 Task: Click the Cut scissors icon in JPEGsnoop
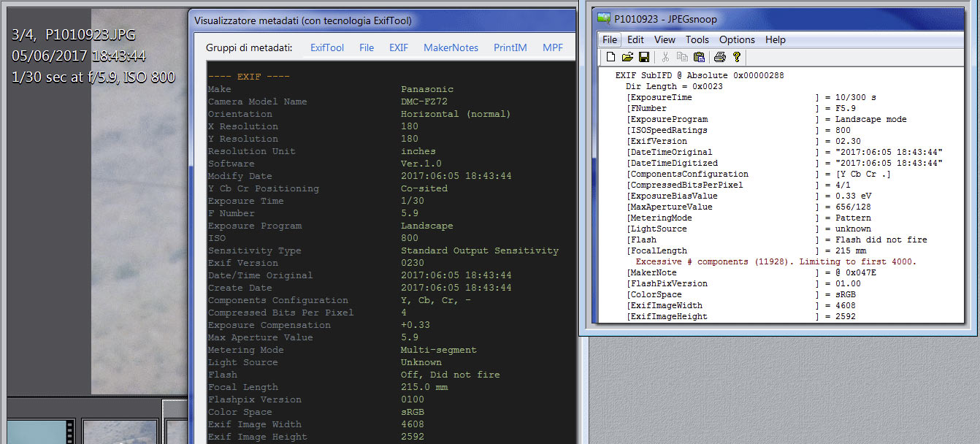pos(665,57)
